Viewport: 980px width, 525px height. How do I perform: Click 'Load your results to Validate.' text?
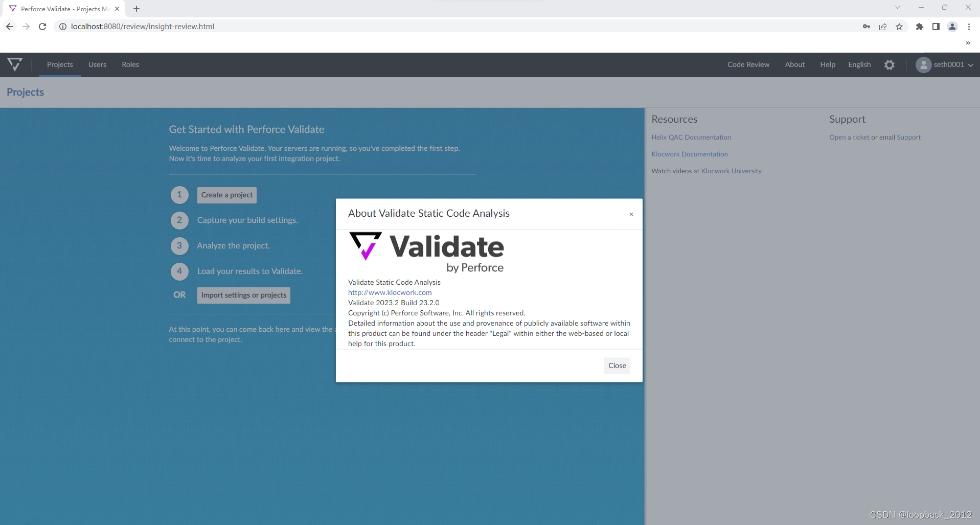pos(250,271)
